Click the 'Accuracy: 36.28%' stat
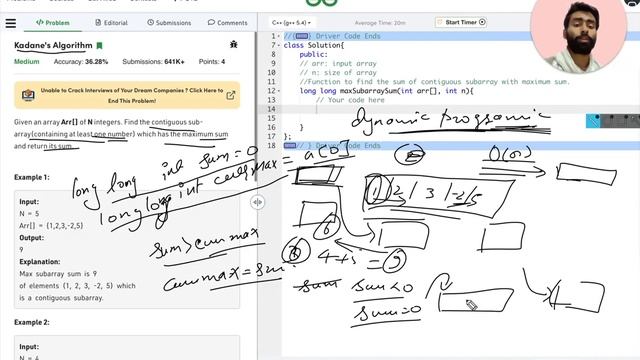Screen dimensions: 640x360 [81, 62]
